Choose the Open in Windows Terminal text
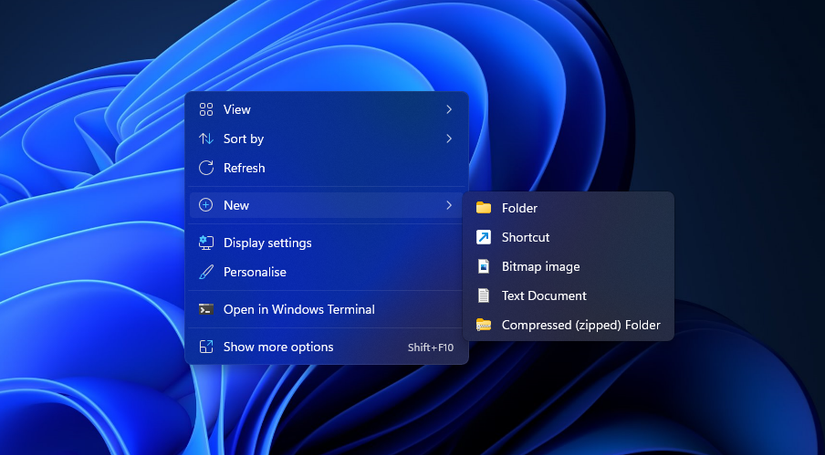 tap(299, 310)
